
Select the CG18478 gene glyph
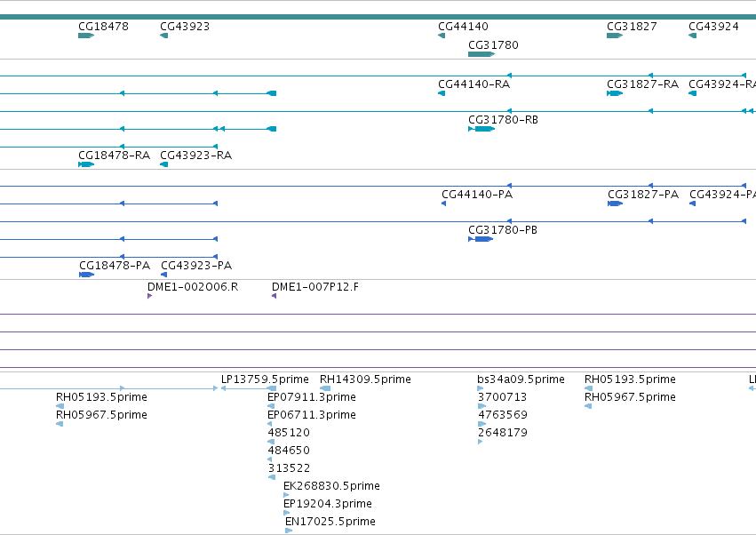(86, 36)
